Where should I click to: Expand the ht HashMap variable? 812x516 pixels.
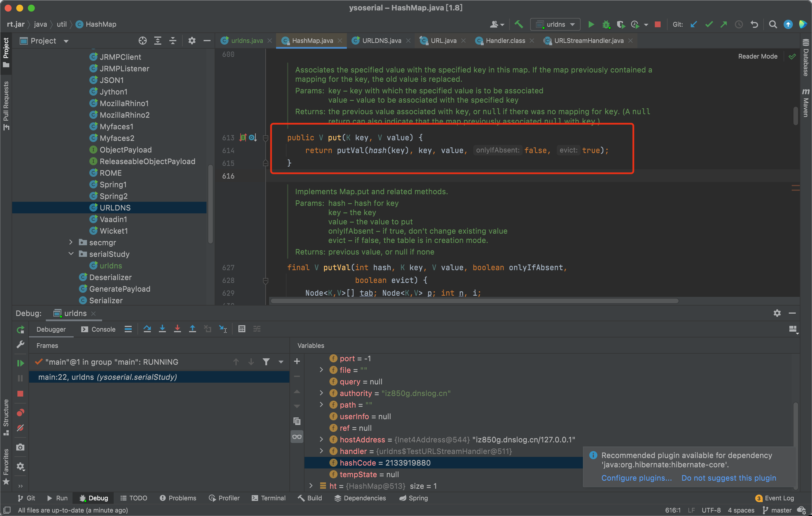(x=311, y=486)
